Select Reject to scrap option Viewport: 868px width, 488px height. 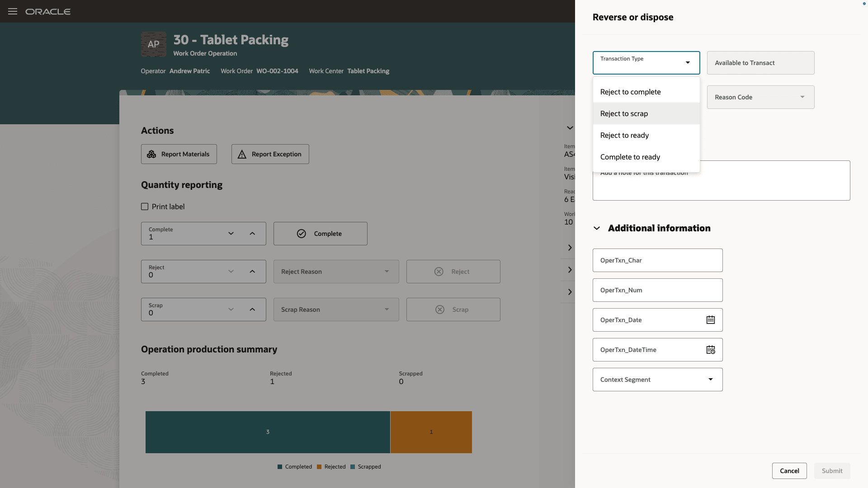coord(624,113)
